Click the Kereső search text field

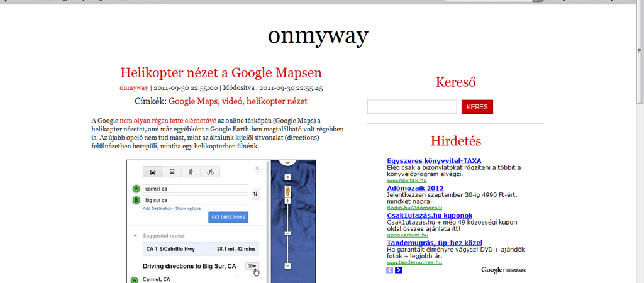click(x=412, y=107)
